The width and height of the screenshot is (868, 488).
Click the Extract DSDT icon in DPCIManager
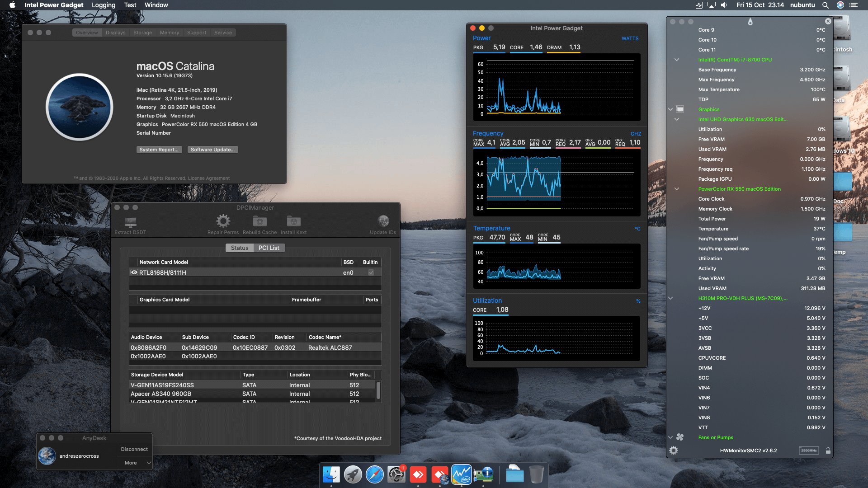[130, 222]
